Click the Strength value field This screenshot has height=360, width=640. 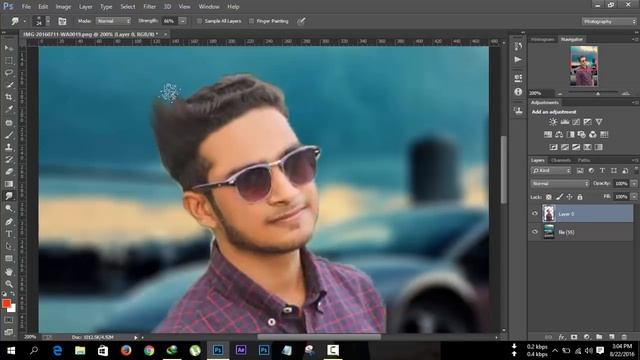[169, 21]
